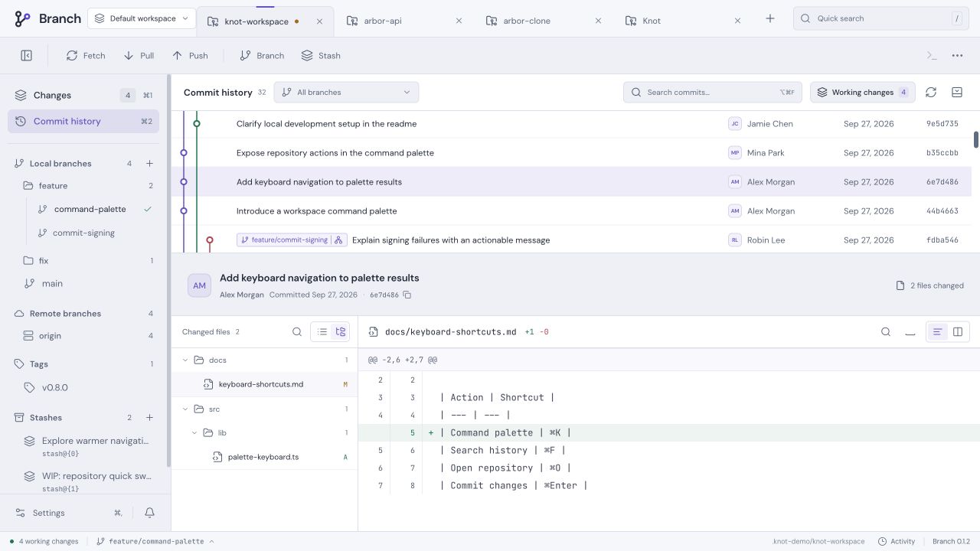Collapse the docs folder
This screenshot has height=551, width=980.
pos(185,360)
